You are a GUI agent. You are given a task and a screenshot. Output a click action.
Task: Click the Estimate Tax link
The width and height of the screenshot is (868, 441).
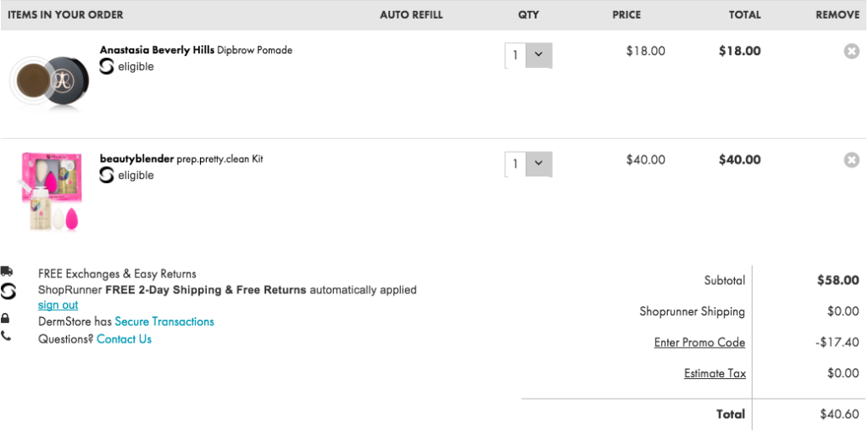tap(715, 373)
